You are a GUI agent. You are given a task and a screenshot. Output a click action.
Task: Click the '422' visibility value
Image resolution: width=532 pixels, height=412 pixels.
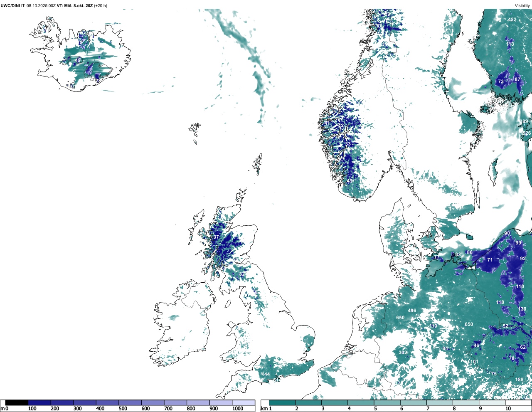(x=512, y=20)
